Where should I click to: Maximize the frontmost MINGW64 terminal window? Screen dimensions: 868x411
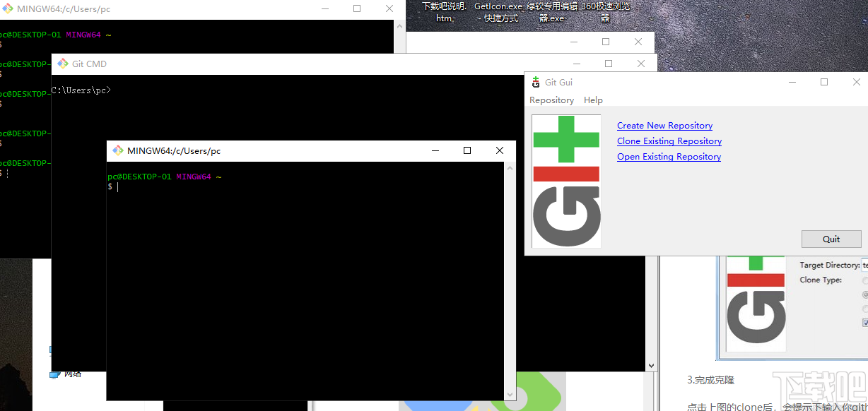[x=467, y=150]
